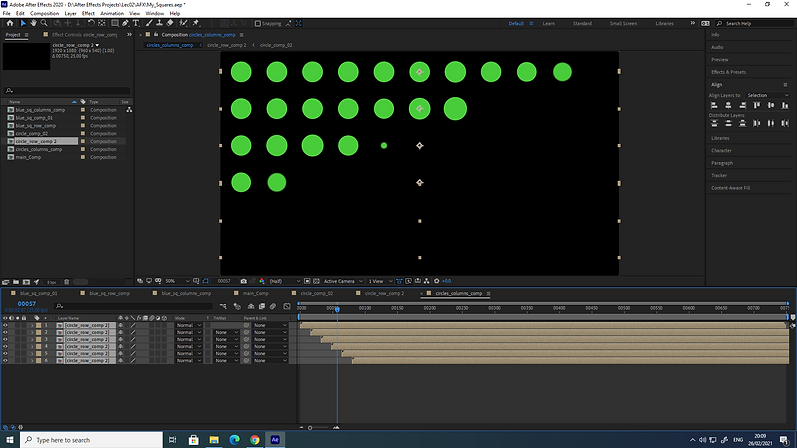Toggle Frame Blending switch for composition

tap(262, 306)
